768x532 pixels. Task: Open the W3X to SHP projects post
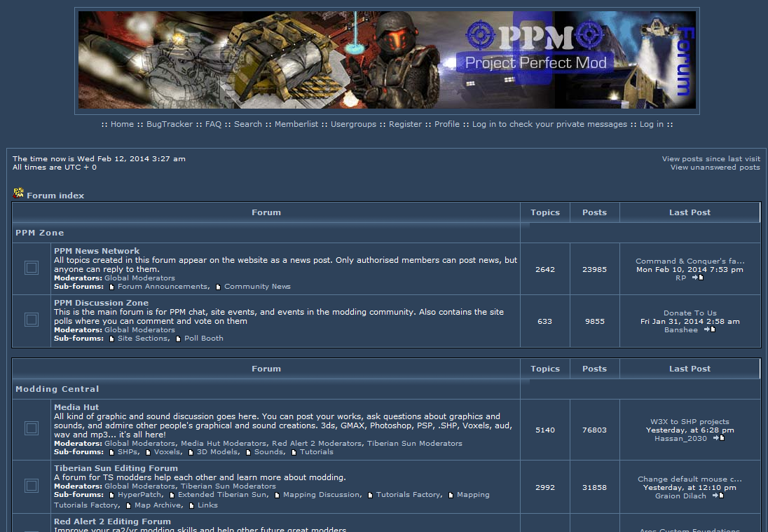pyautogui.click(x=690, y=422)
